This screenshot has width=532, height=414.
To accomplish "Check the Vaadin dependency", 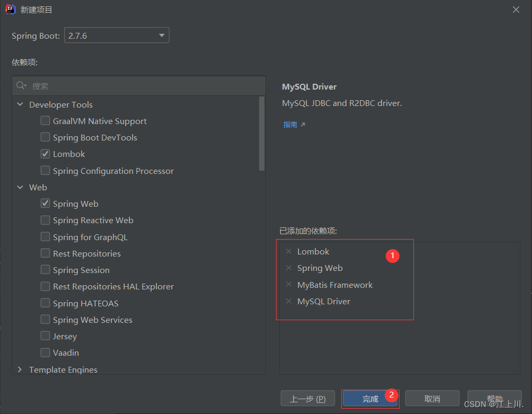I will pos(45,352).
